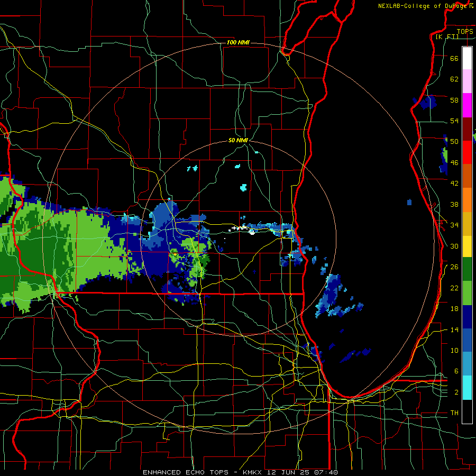Select the light pink legend color
The height and width of the screenshot is (476, 476).
(x=467, y=81)
